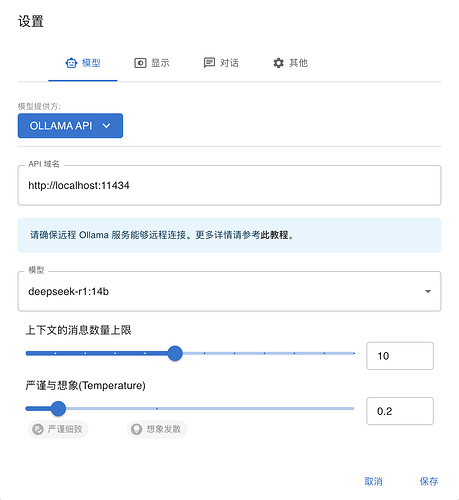This screenshot has height=500, width=459.
Task: Click the Temperature value box showing 0.2
Action: click(x=400, y=411)
